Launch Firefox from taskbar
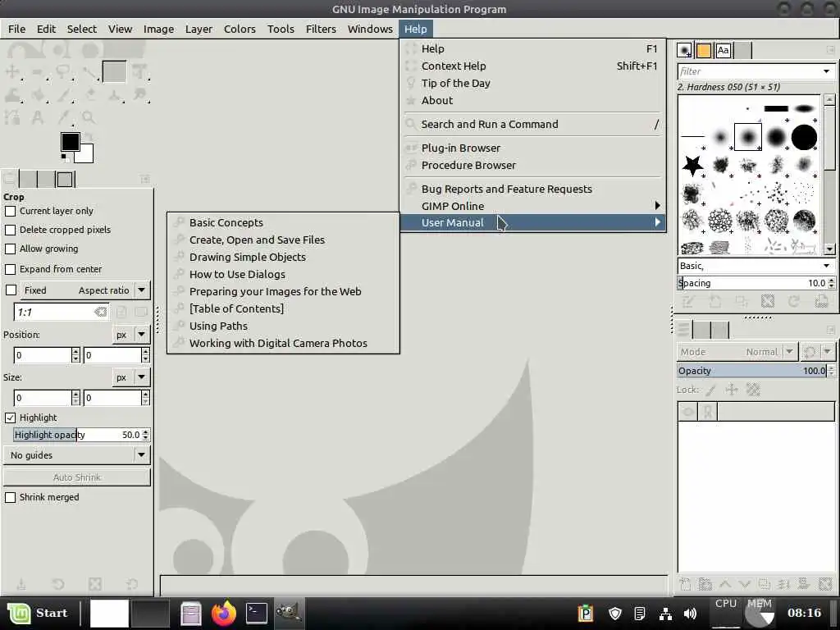Viewport: 840px width, 630px height. (224, 613)
